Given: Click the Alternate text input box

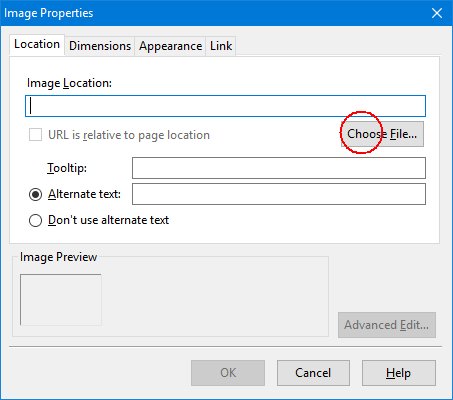Looking at the screenshot, I should click(279, 194).
